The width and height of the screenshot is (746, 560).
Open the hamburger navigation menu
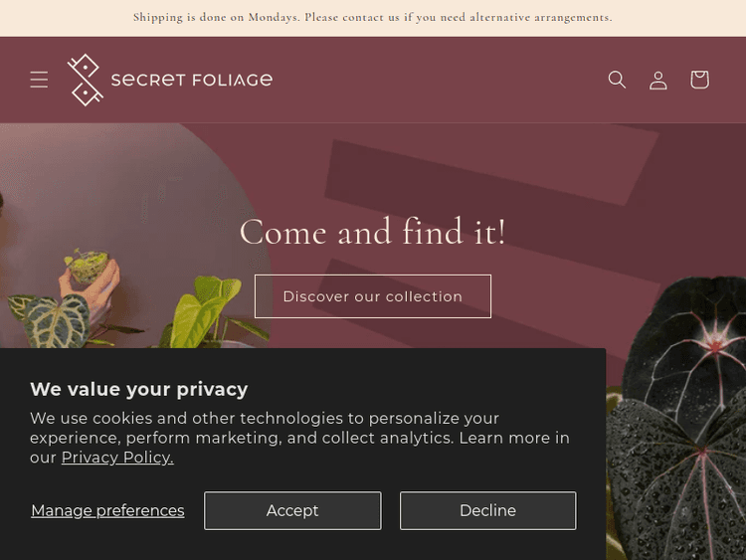(39, 80)
